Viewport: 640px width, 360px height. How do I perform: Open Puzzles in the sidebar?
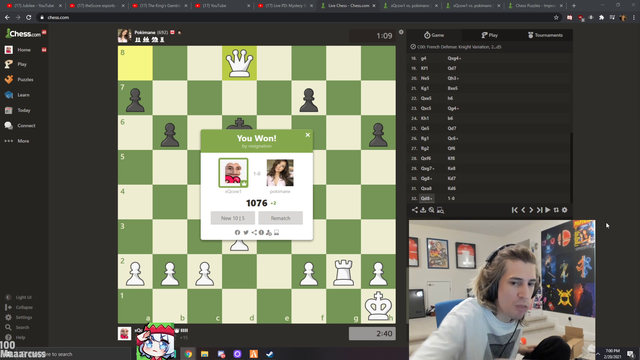(25, 80)
